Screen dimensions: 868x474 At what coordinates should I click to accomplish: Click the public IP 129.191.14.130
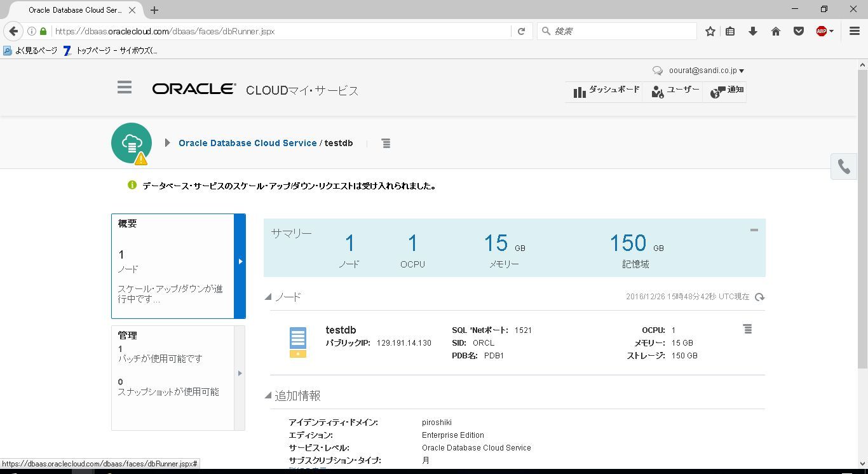404,343
